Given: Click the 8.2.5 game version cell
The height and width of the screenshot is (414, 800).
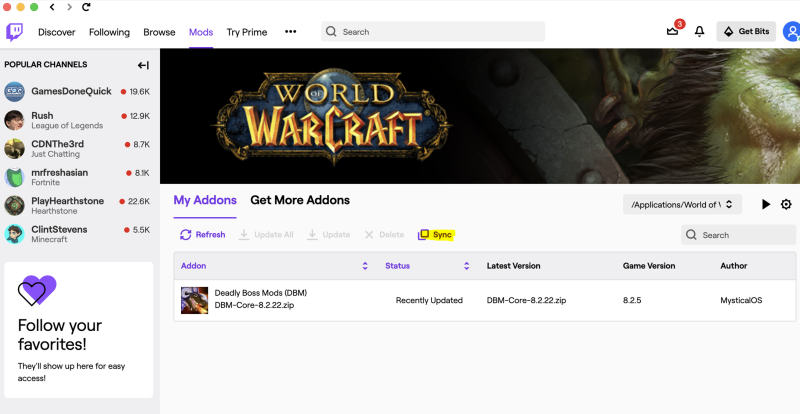Looking at the screenshot, I should pyautogui.click(x=632, y=300).
